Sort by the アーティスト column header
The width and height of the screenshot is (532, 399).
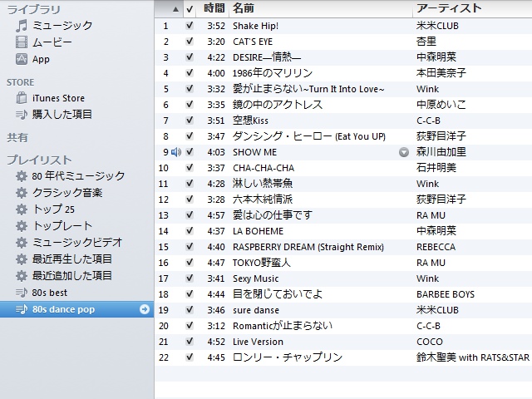pyautogui.click(x=449, y=8)
